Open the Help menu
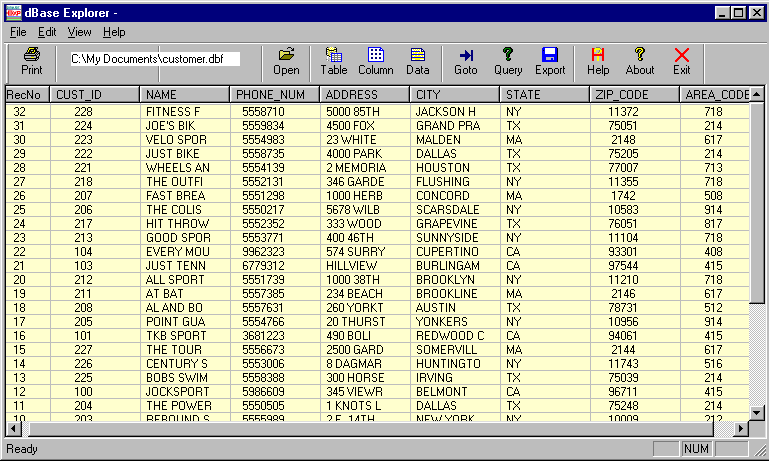769x461 pixels. tap(114, 32)
